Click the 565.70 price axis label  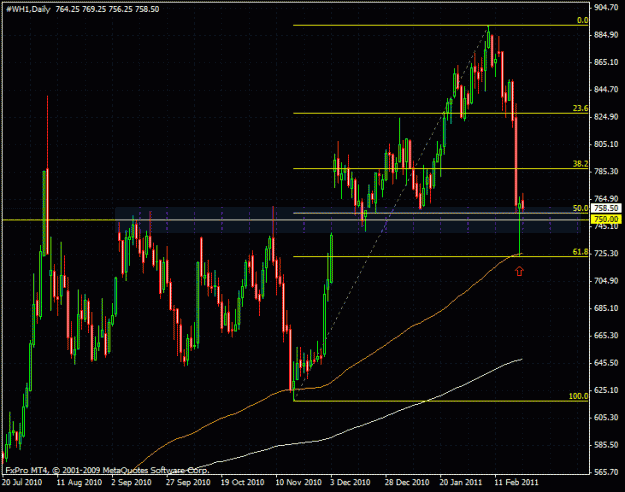coord(606,472)
